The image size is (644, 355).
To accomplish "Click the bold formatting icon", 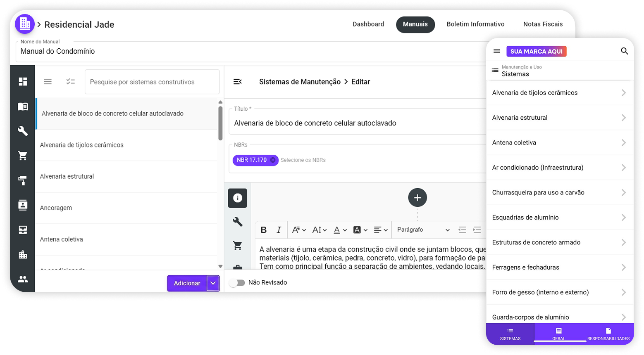I will (264, 230).
